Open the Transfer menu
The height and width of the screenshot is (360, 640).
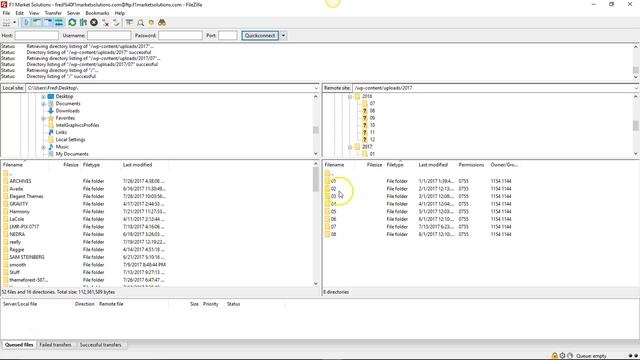(x=53, y=13)
